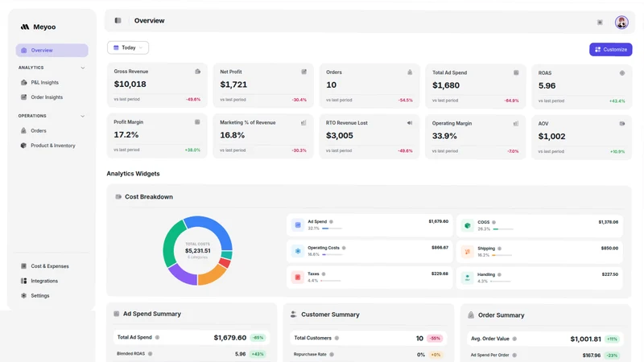Click the AOV value $1,002
Viewport: 644px width, 362px height.
(551, 136)
